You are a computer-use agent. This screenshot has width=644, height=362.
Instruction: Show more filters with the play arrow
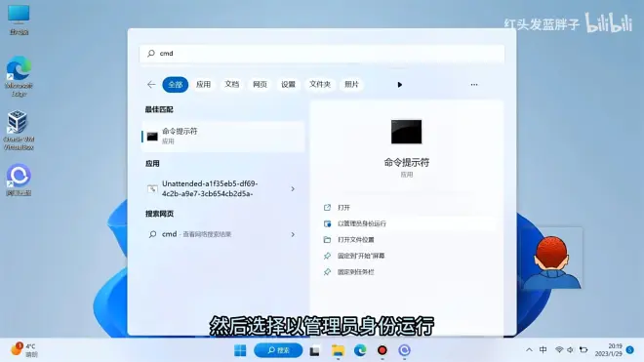(x=400, y=85)
